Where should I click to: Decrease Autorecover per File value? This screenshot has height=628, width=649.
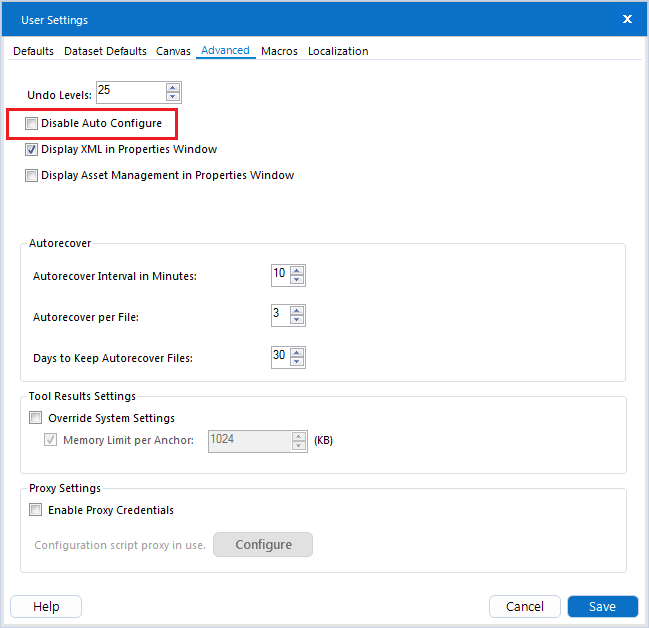pyautogui.click(x=297, y=320)
